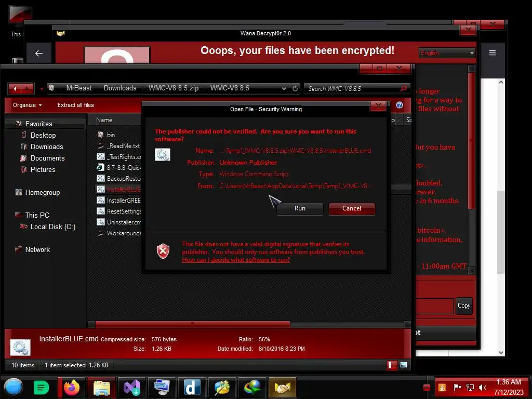This screenshot has height=399, width=532.
Task: Select the InstallerGREEN file icon
Action: tap(100, 200)
